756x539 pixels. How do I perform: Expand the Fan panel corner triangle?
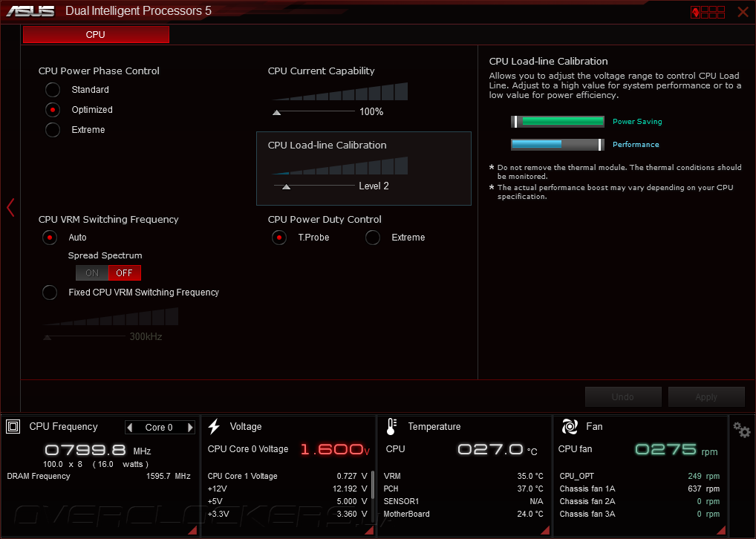point(721,530)
